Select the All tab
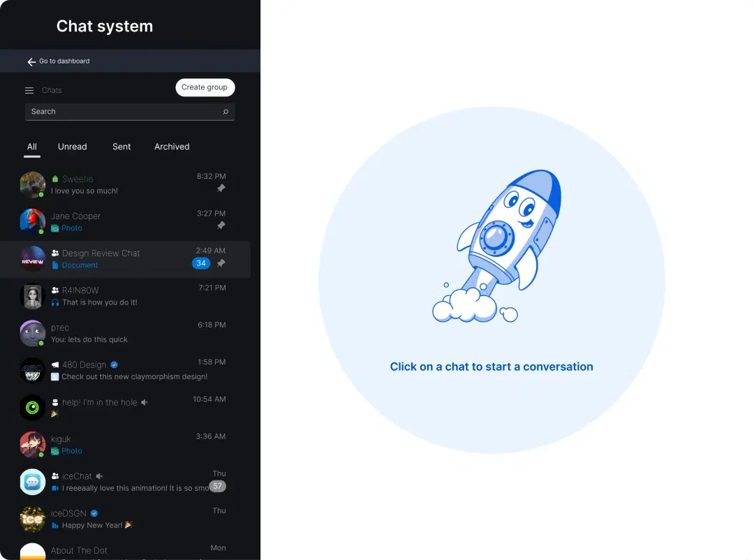754x560 pixels. coord(31,147)
